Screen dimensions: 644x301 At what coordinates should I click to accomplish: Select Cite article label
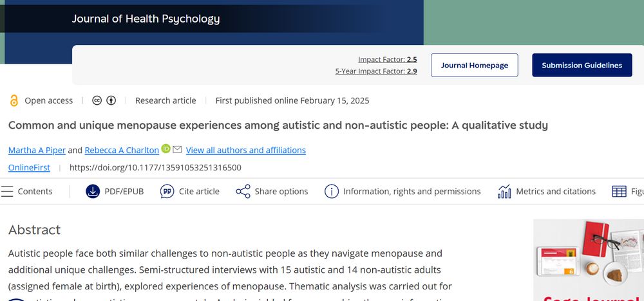(x=199, y=192)
